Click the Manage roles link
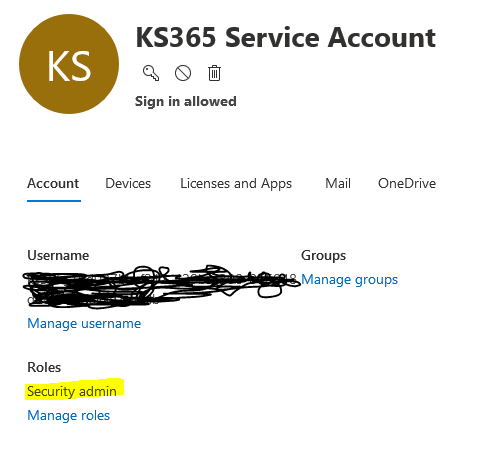The width and height of the screenshot is (502, 458). (69, 416)
